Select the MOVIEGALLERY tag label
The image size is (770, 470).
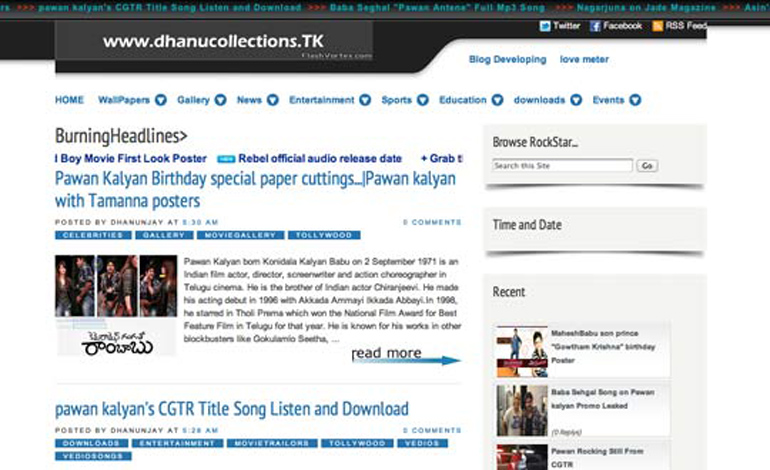pos(240,235)
